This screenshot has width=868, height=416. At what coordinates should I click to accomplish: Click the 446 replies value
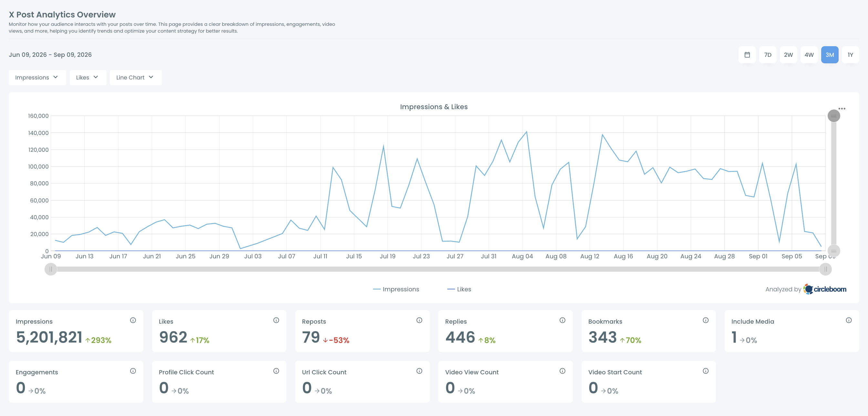(x=460, y=337)
